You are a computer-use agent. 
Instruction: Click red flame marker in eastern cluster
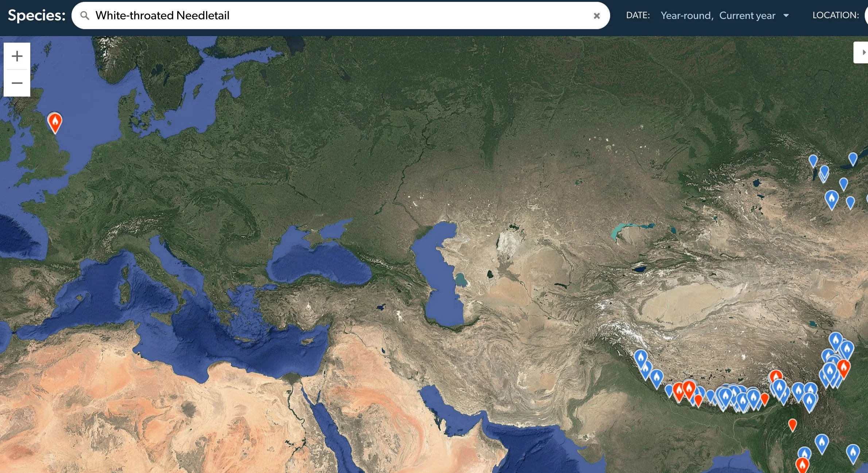(844, 367)
